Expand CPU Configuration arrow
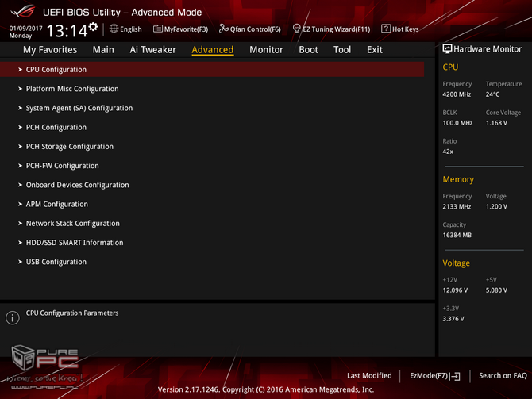Screen dimensions: 532x399 click(x=21, y=70)
